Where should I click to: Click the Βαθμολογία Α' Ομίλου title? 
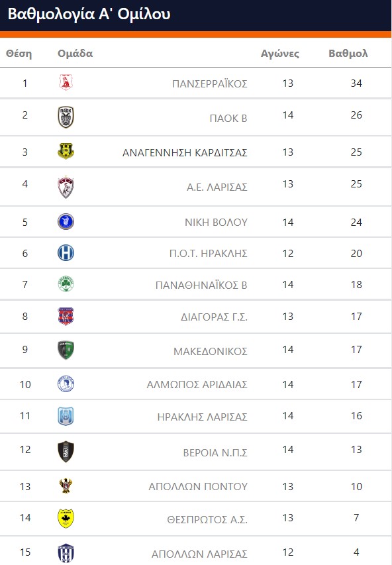89,15
